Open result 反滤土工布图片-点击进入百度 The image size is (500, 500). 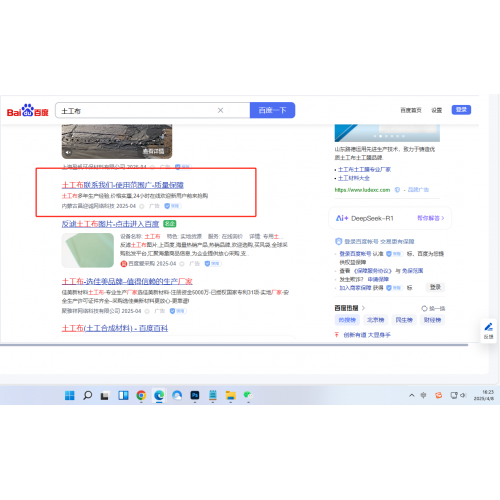tap(110, 224)
